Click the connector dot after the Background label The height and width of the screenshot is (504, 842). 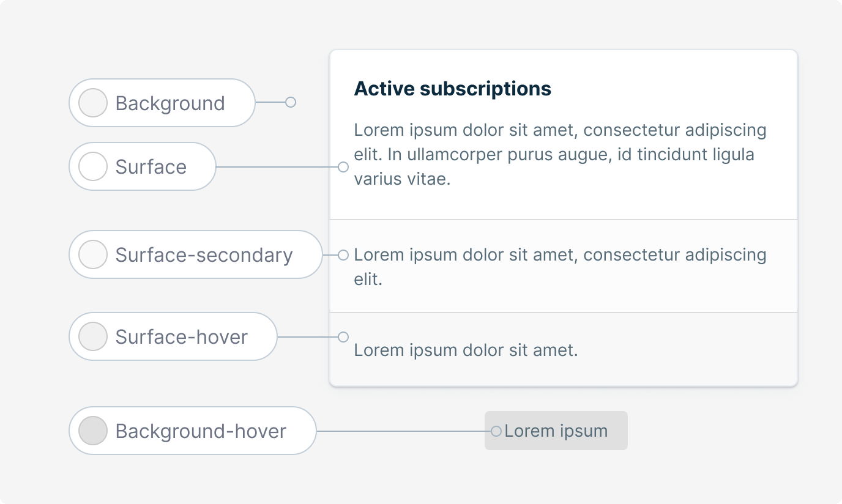(291, 102)
